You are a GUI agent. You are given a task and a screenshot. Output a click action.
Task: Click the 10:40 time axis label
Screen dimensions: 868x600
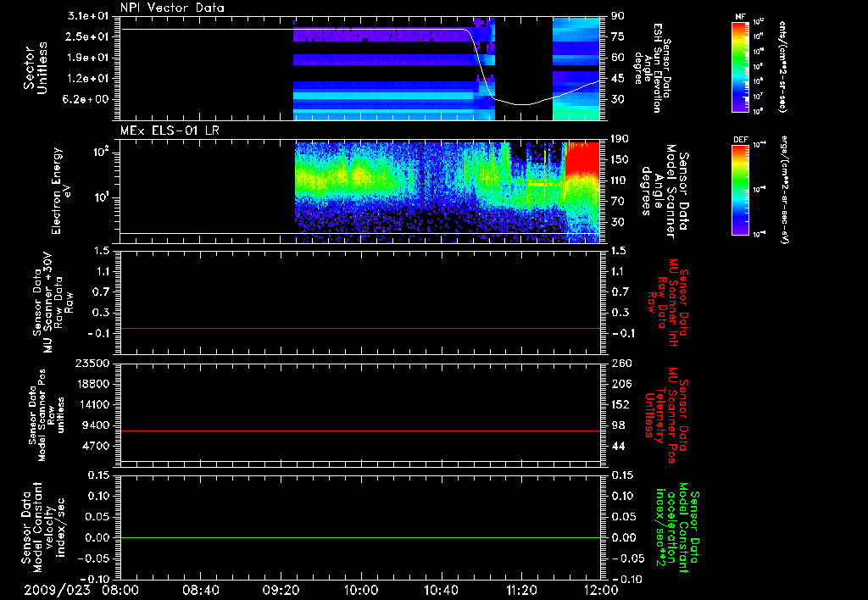441,590
